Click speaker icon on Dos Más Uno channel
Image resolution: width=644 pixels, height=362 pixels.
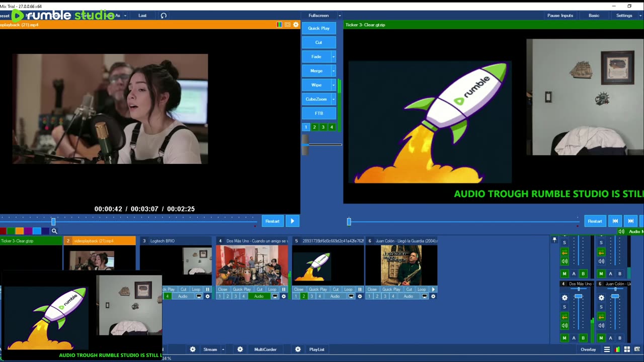tap(565, 326)
